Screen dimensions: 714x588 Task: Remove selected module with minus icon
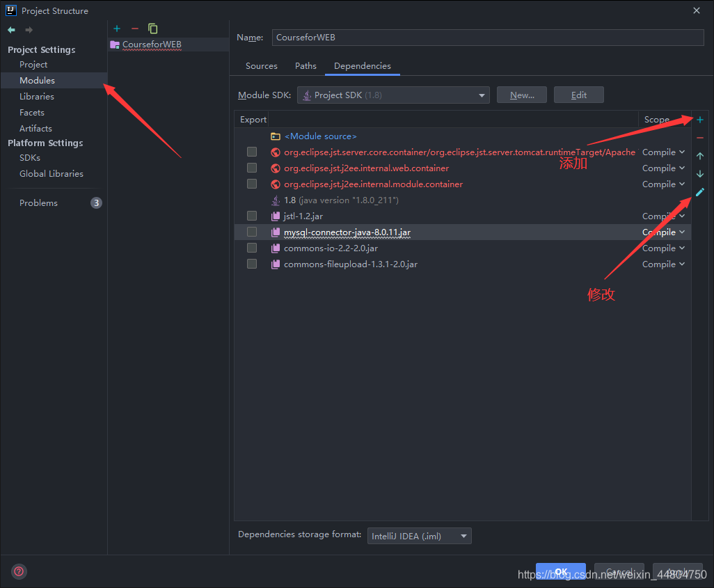point(135,29)
